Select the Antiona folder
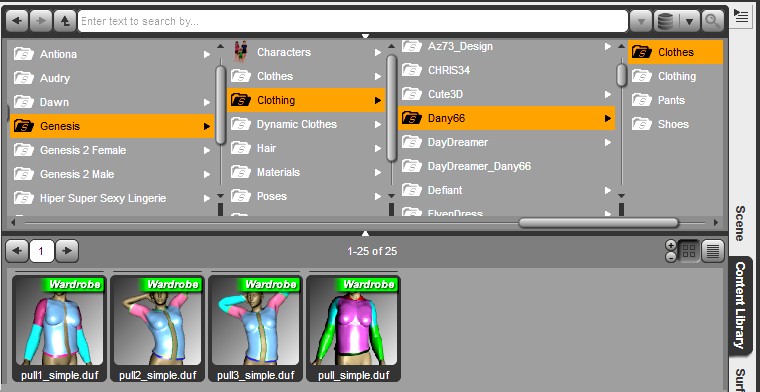 111,54
